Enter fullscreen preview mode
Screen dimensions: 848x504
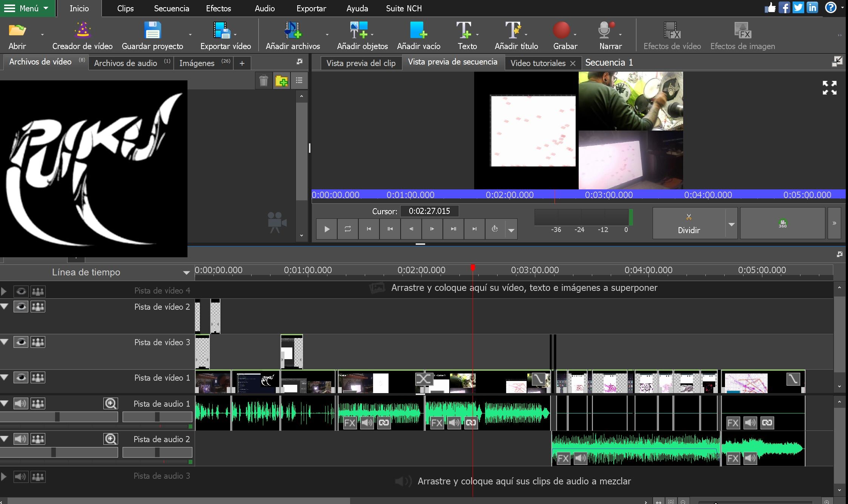(x=830, y=88)
